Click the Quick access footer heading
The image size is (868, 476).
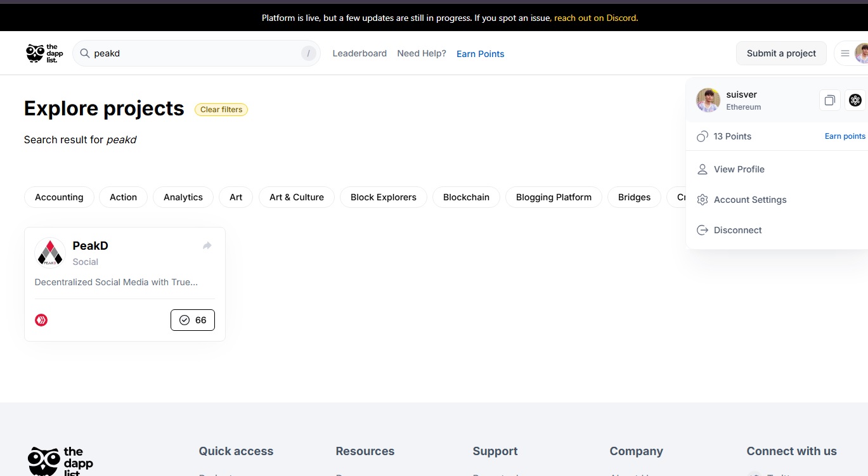(236, 451)
